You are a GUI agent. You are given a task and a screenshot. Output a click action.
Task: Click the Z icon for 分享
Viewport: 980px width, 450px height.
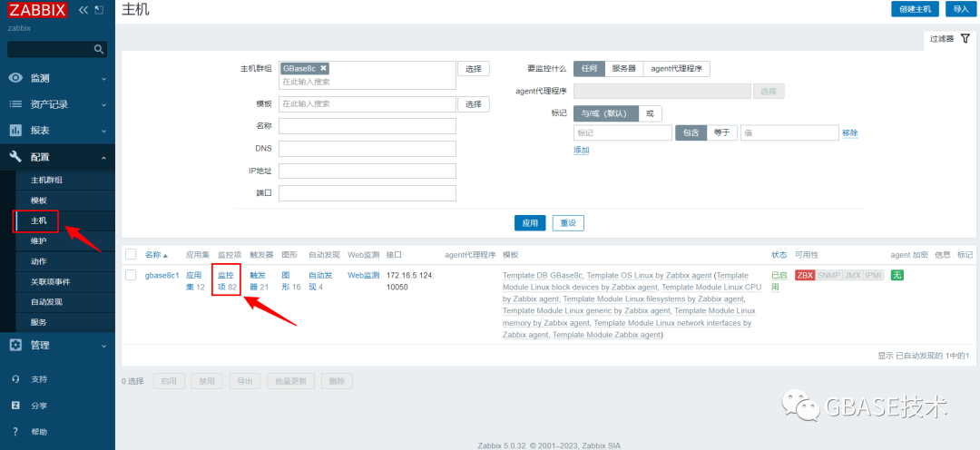(15, 406)
